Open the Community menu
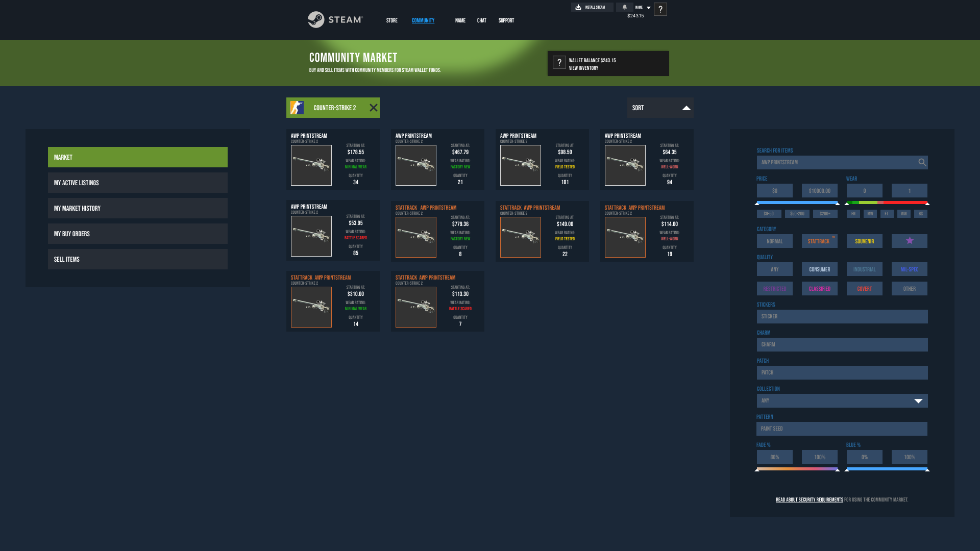The image size is (980, 551). [423, 20]
